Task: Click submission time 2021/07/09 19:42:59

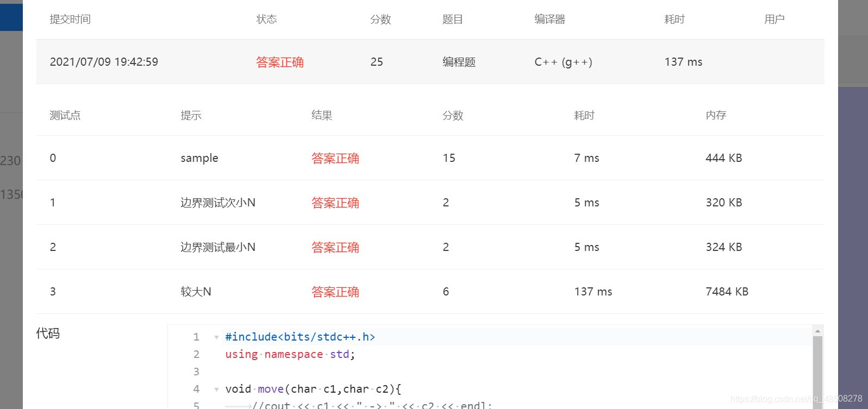Action: point(104,62)
